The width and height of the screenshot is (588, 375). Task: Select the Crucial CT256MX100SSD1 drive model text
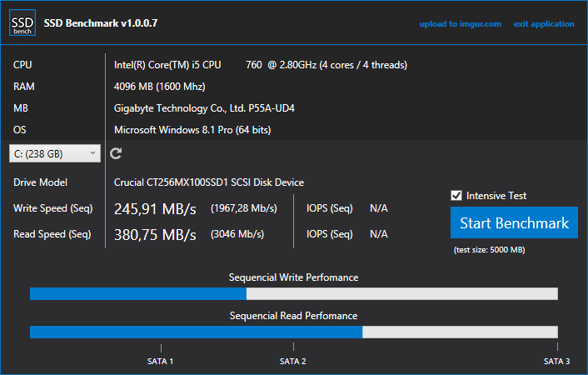point(209,182)
